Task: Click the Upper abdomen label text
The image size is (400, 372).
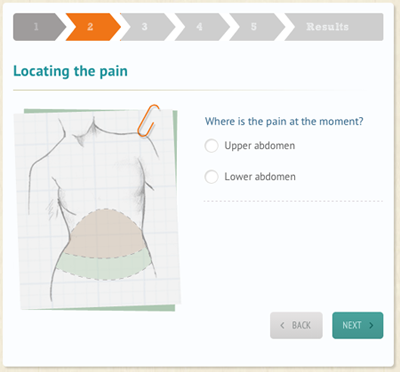Action: tap(260, 146)
